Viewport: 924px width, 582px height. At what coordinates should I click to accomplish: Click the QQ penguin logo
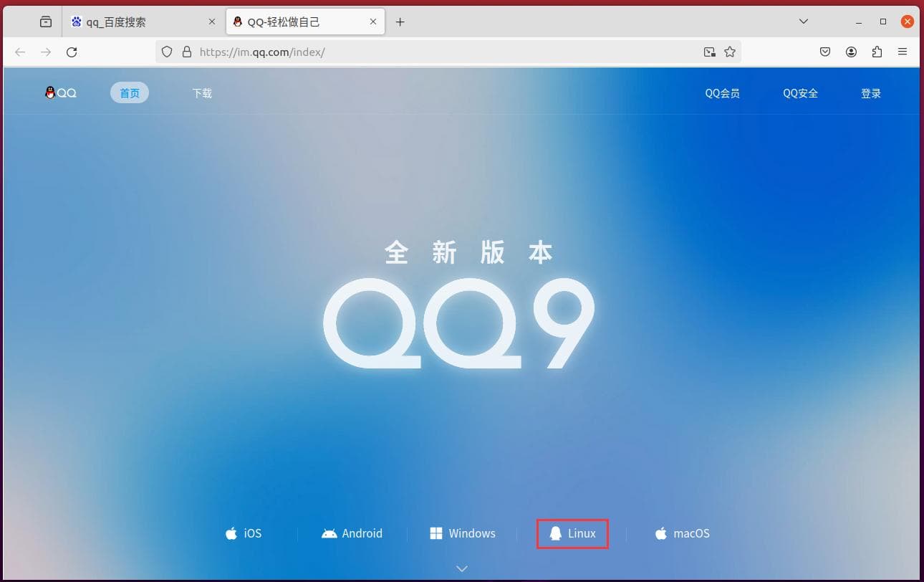(61, 93)
